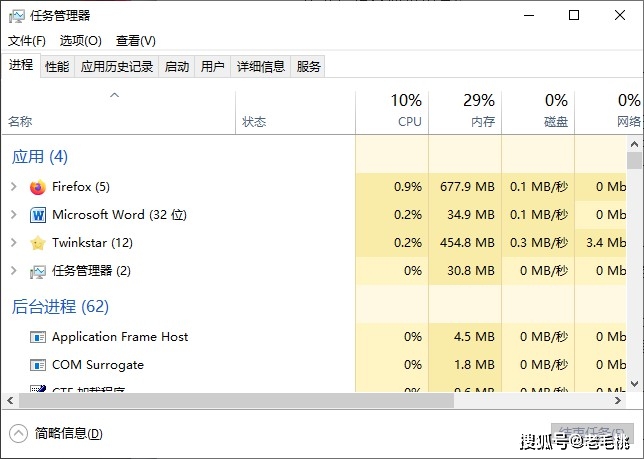Click COM Surrogate memory 1.8 MB
This screenshot has width=644, height=459.
click(x=474, y=365)
